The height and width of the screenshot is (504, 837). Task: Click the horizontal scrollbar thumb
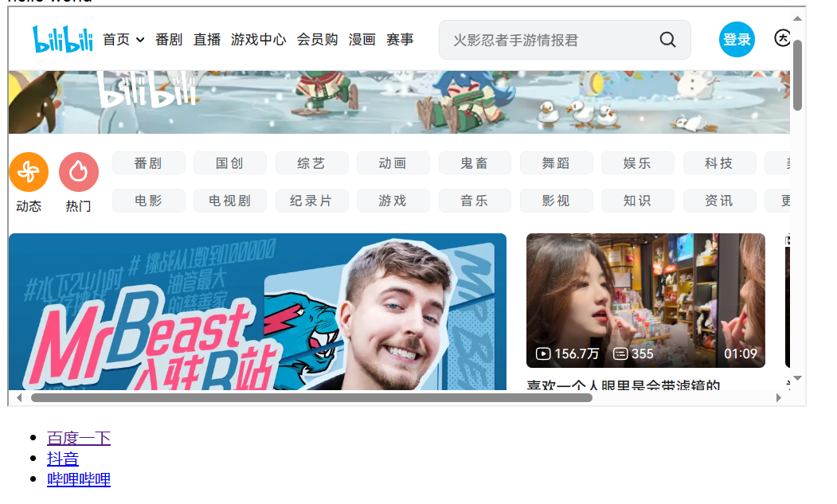[x=311, y=398]
